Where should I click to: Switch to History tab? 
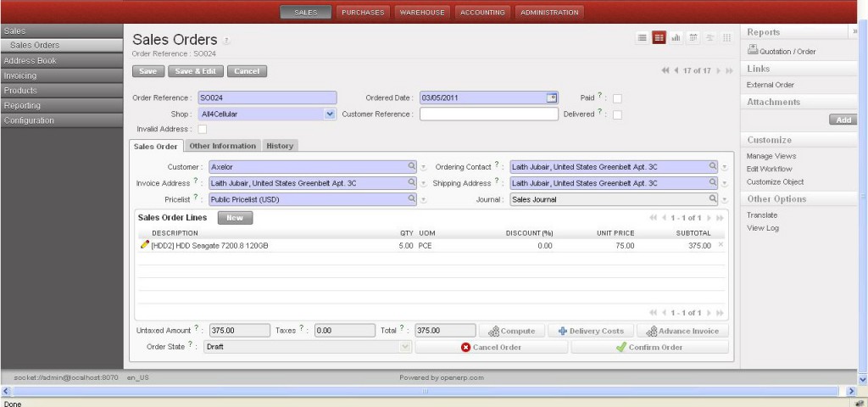(x=280, y=146)
